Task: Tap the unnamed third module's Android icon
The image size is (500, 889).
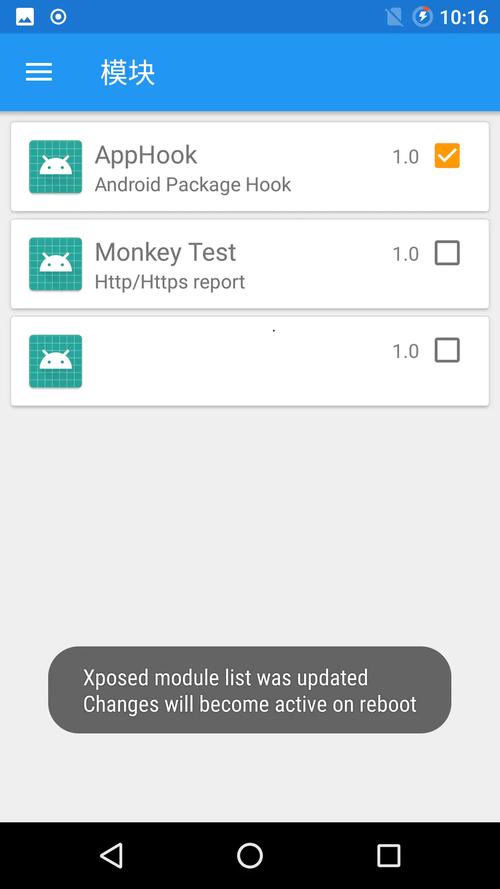Action: coord(56,361)
